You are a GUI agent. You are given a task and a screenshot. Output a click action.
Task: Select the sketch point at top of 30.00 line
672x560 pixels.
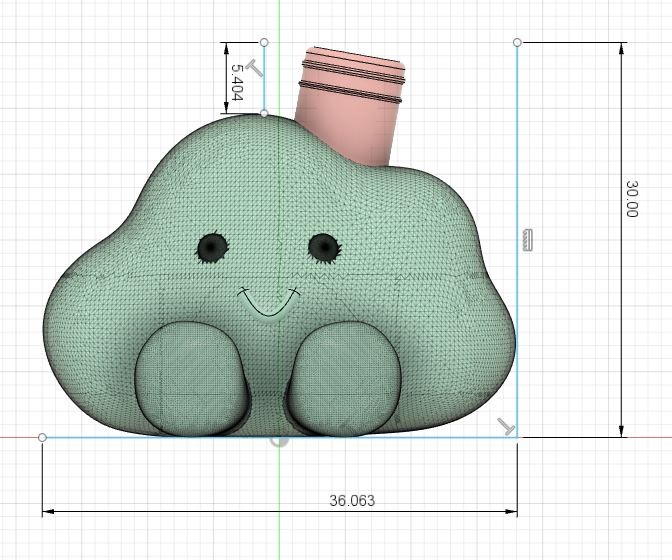tap(517, 42)
